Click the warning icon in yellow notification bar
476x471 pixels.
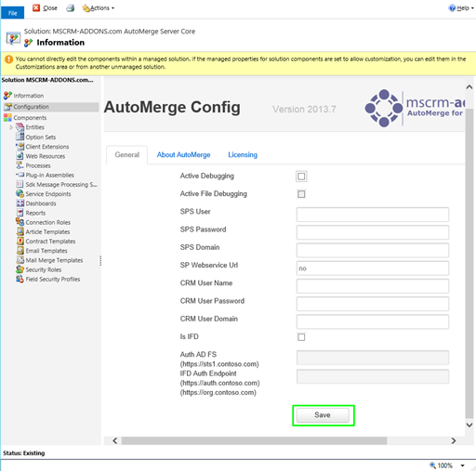[8, 59]
